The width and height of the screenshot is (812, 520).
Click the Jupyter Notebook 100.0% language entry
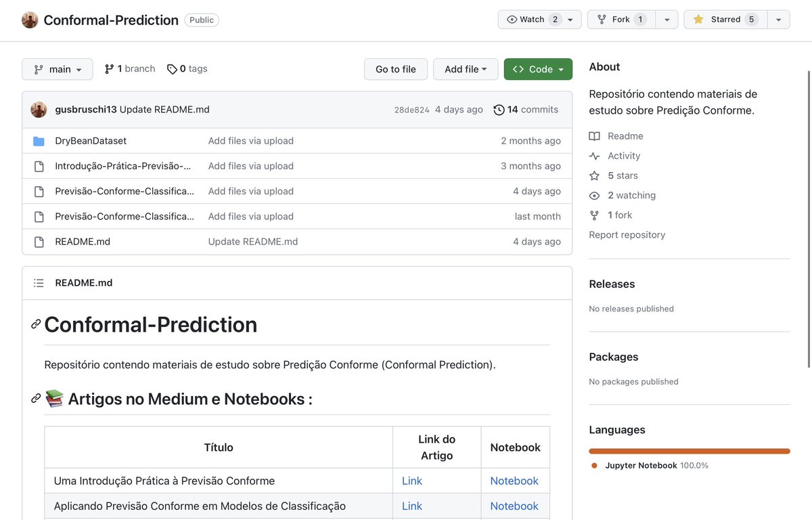(650, 466)
